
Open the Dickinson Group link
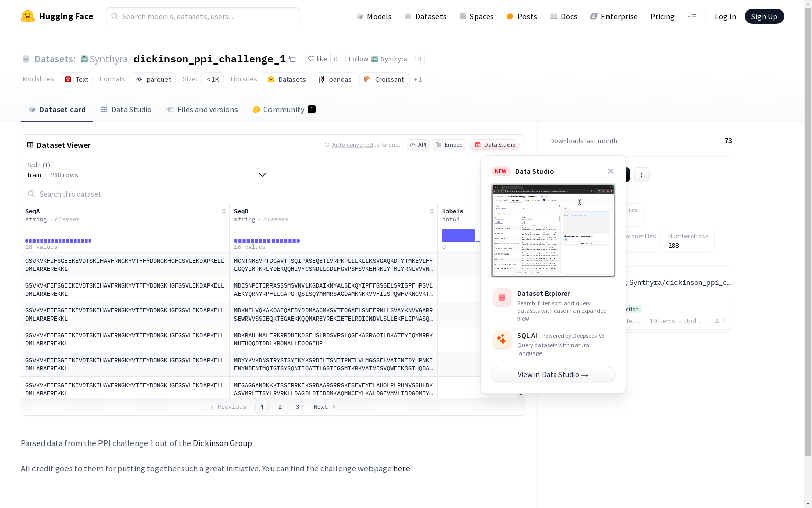(222, 443)
